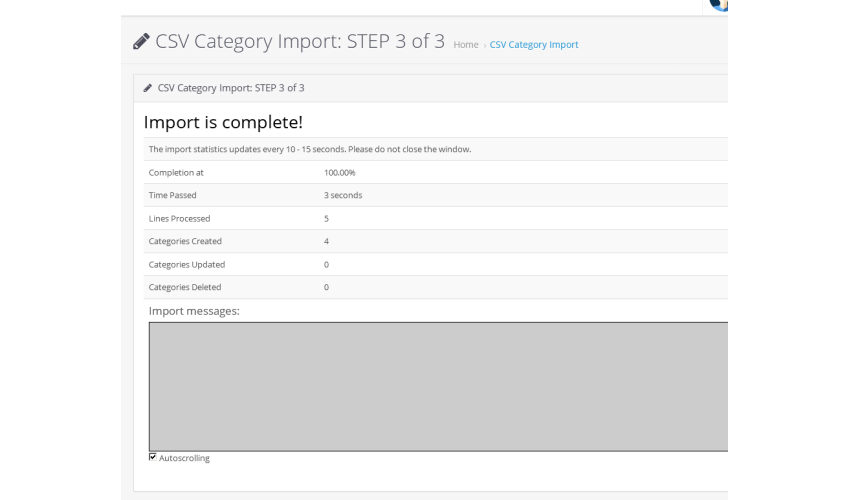Click the Autoscrolling label text
The width and height of the screenshot is (850, 500).
[x=184, y=458]
